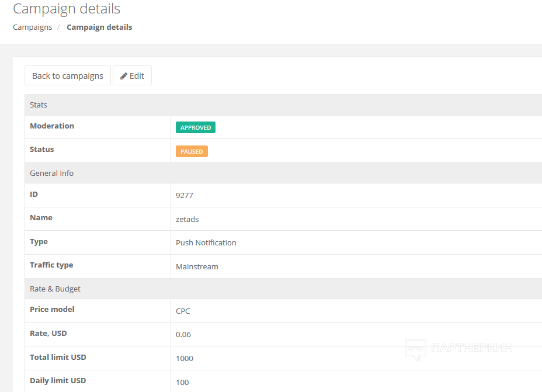Click the Partnerkin watermark chat icon
This screenshot has width=542, height=392.
coord(415,349)
